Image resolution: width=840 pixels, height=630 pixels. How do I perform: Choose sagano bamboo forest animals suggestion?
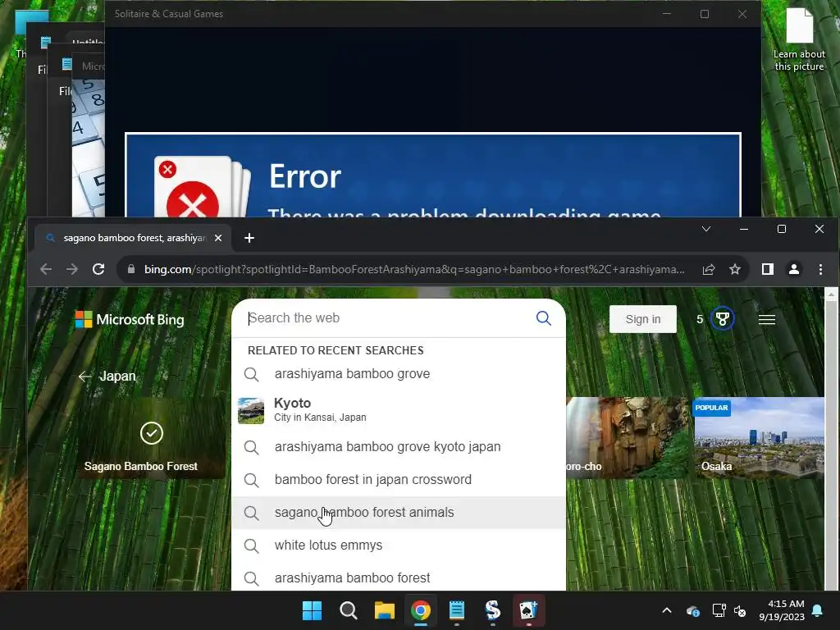(x=399, y=513)
